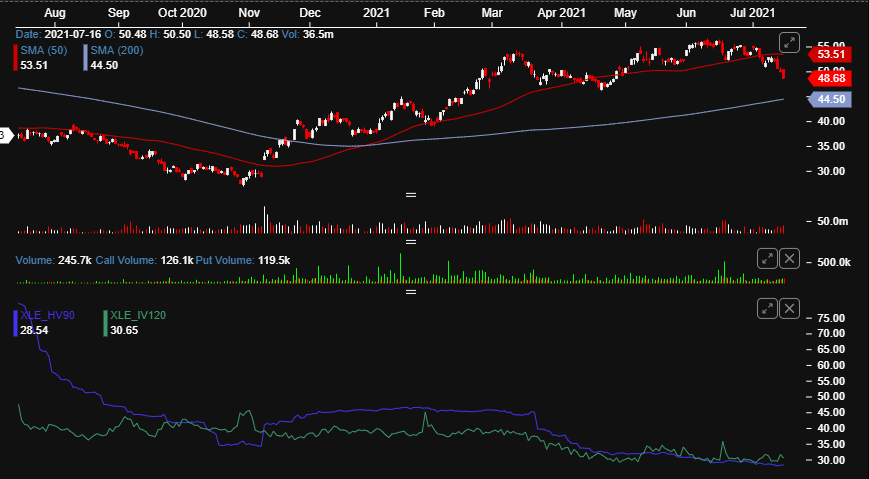Click the 53.51 red price axis tag
This screenshot has height=479, width=869.
tap(830, 54)
